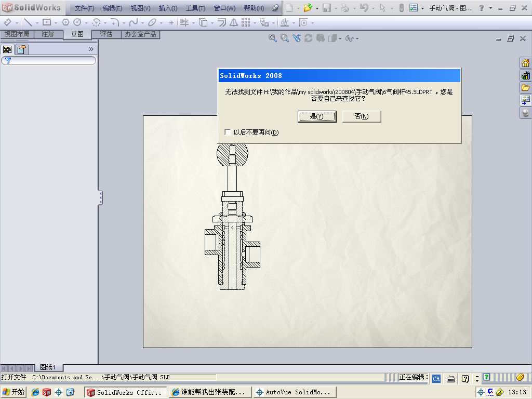Select the Sketch Fillet tool
532x399 pixels.
pos(115,22)
